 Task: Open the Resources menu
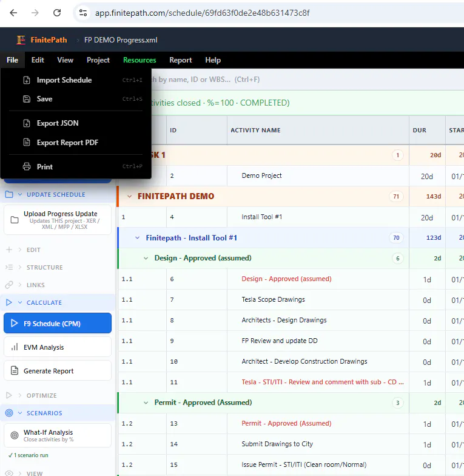pos(140,60)
